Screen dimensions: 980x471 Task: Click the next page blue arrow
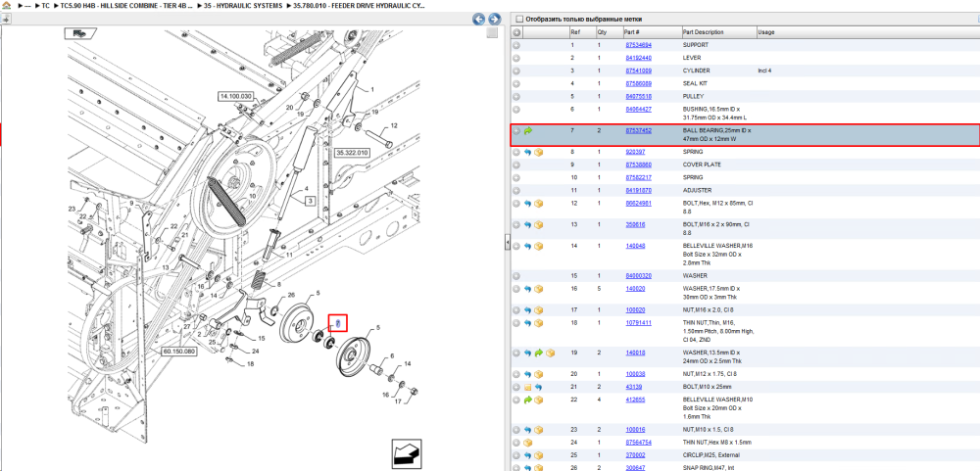point(494,20)
